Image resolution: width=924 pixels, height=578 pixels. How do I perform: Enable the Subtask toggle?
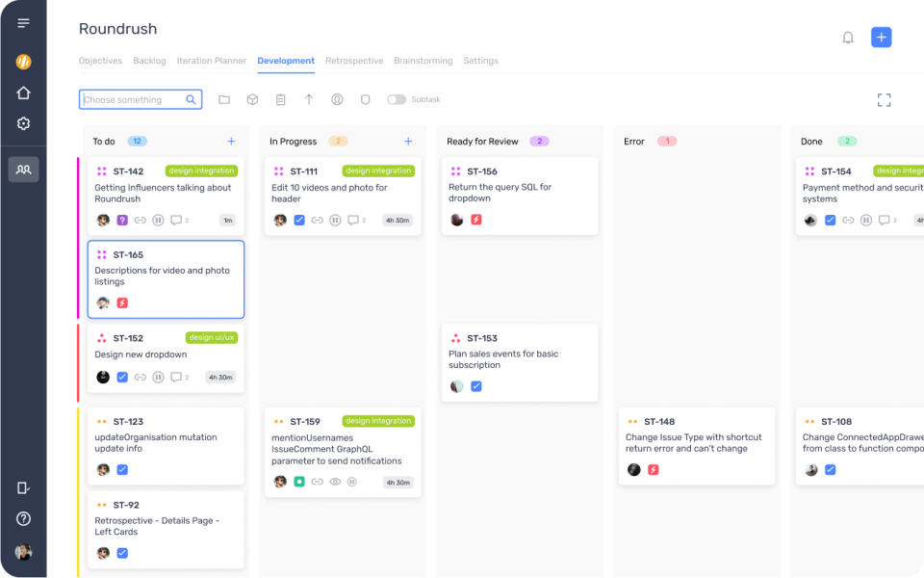395,99
